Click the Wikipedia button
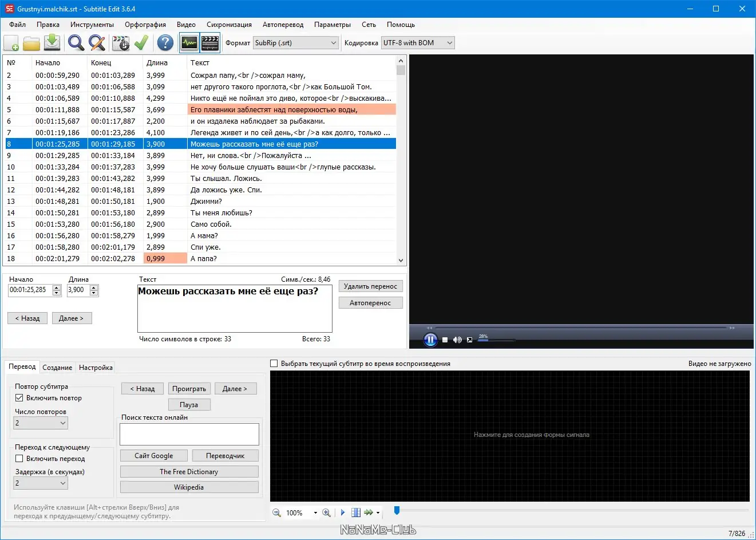Screen dimensions: 756x540 189,487
